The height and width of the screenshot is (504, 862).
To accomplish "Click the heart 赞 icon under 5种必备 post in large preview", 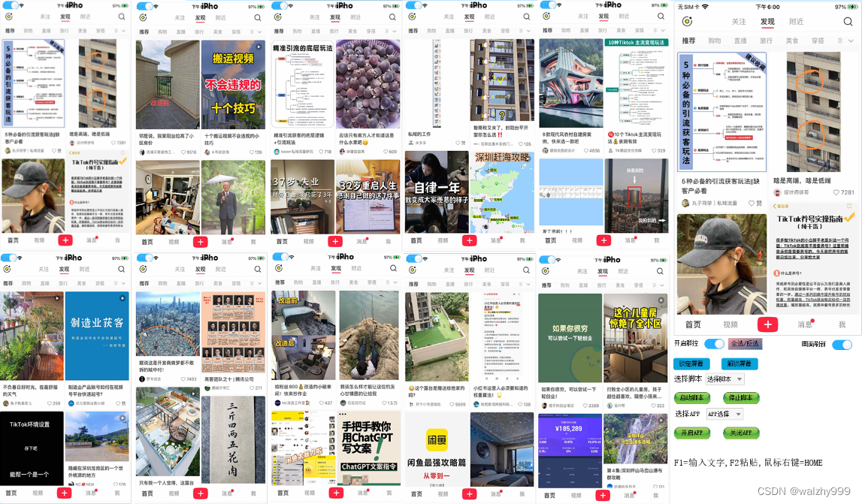I will pyautogui.click(x=752, y=203).
